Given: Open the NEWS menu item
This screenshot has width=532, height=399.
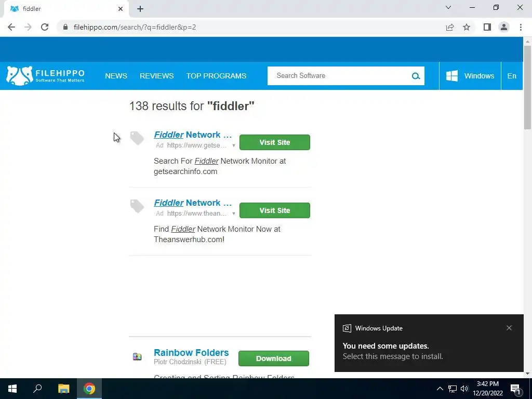Looking at the screenshot, I should 116,76.
